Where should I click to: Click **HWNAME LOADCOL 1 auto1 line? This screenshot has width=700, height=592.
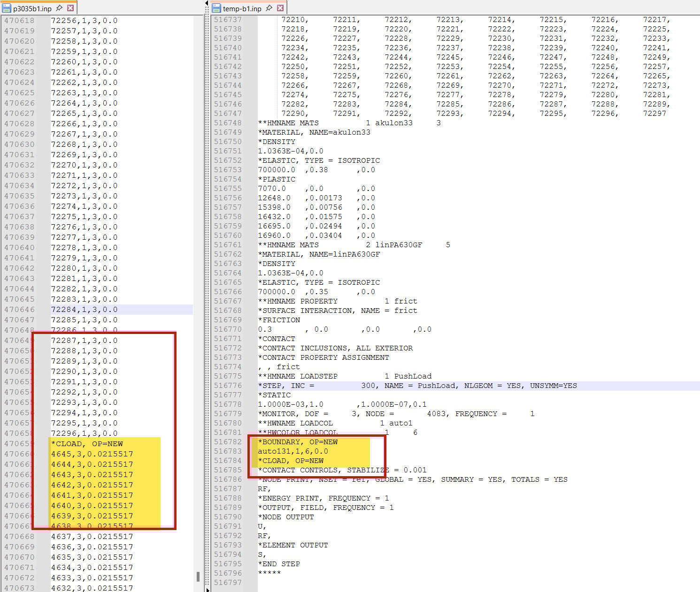(335, 423)
